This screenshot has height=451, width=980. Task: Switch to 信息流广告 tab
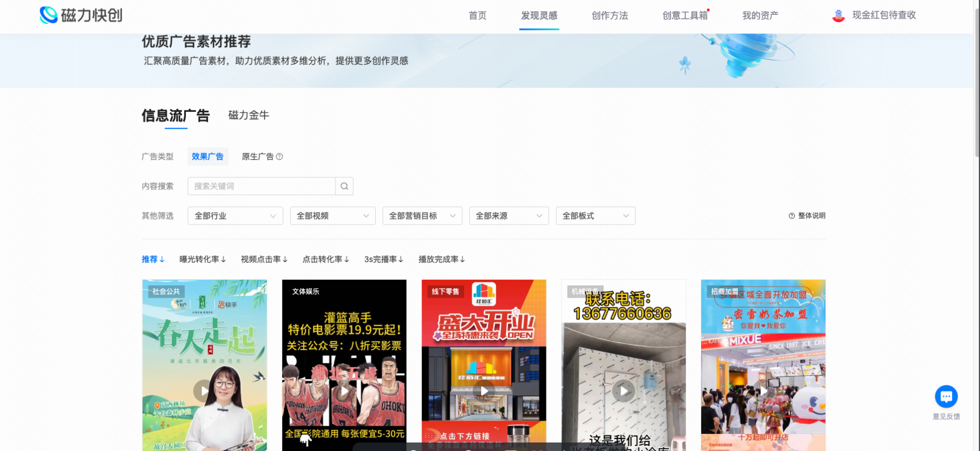pos(176,116)
